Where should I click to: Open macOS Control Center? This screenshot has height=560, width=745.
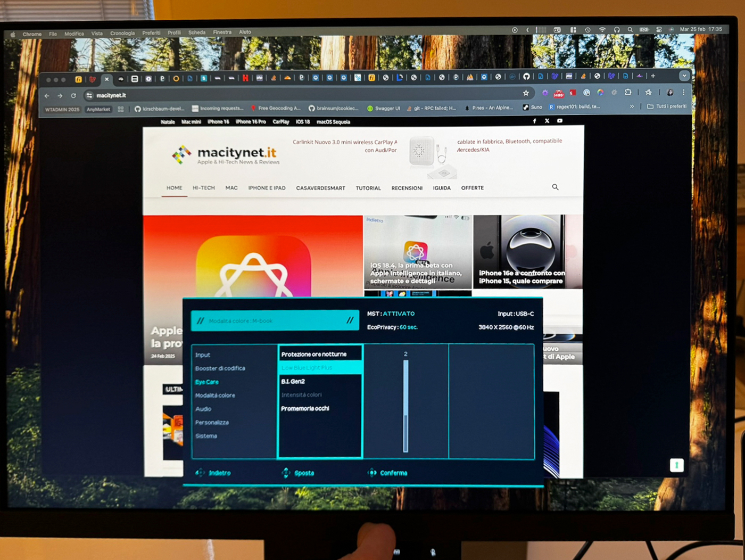tap(659, 30)
